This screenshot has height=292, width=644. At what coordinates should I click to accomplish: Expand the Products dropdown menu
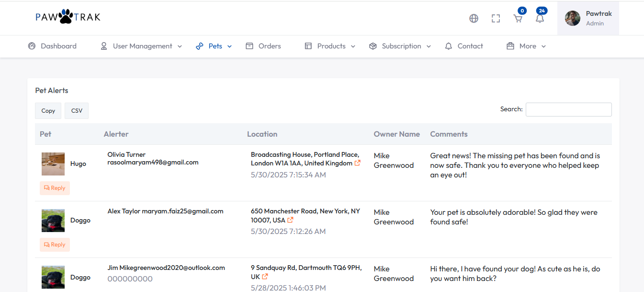pyautogui.click(x=330, y=46)
